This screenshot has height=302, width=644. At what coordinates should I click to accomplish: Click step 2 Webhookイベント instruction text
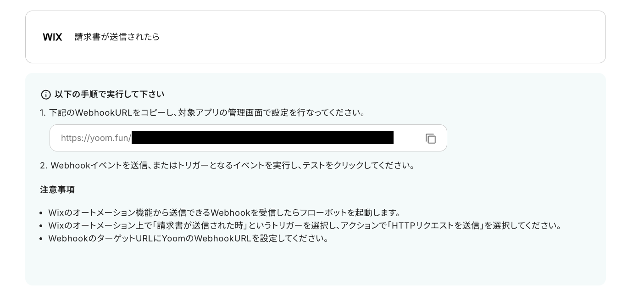point(233,165)
